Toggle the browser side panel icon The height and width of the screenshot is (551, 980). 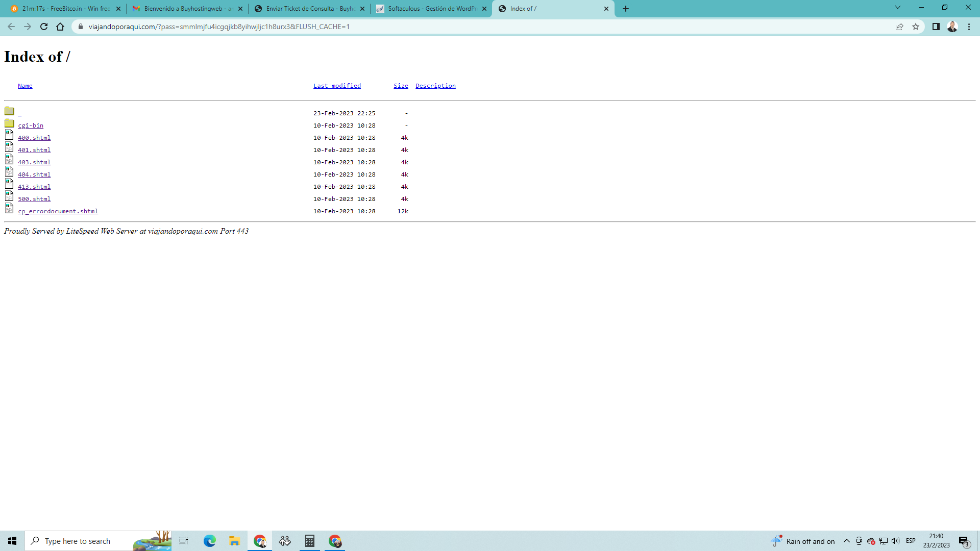click(x=936, y=27)
